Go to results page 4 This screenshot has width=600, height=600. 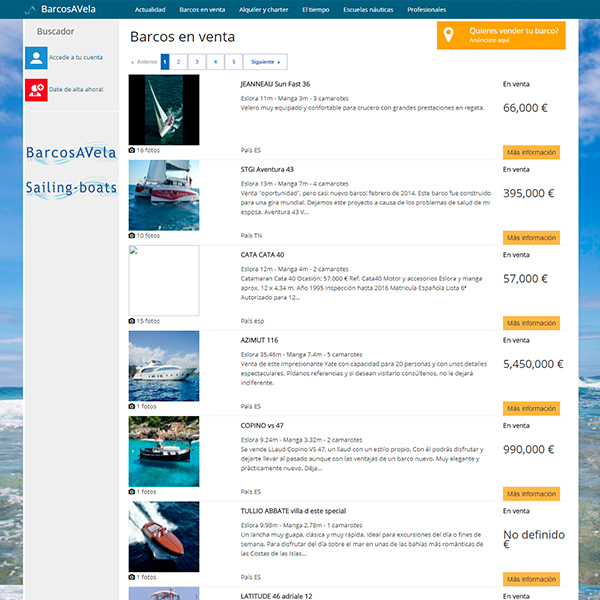(215, 62)
